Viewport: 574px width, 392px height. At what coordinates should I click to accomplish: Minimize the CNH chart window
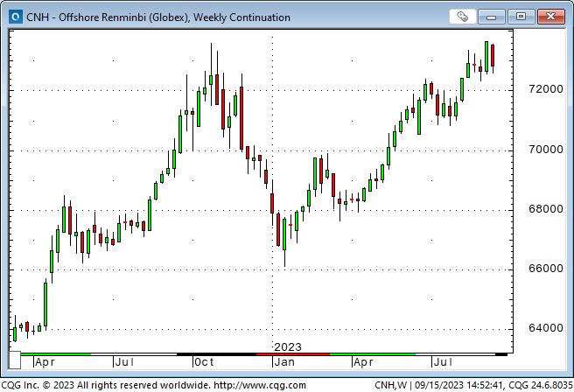pos(491,17)
